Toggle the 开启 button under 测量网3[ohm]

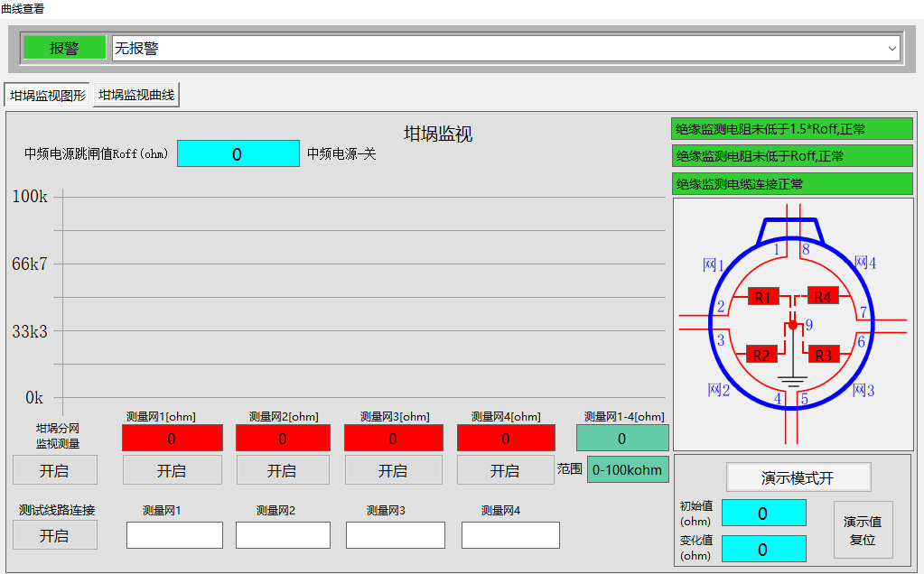pyautogui.click(x=393, y=470)
